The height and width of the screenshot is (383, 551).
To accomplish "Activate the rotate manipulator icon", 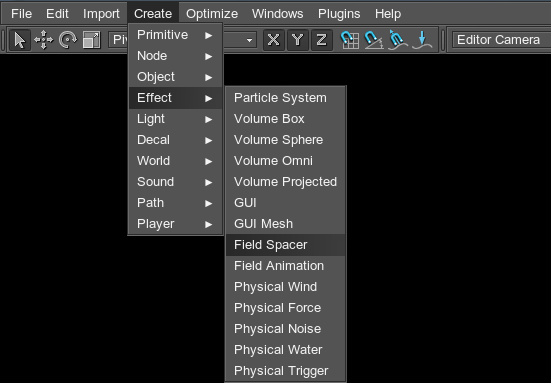I will tap(68, 40).
